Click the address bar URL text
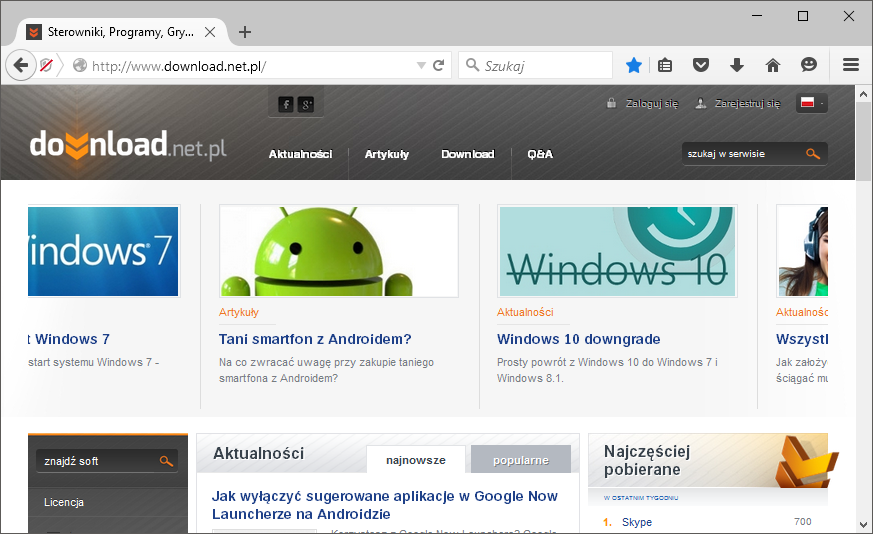 (x=179, y=66)
